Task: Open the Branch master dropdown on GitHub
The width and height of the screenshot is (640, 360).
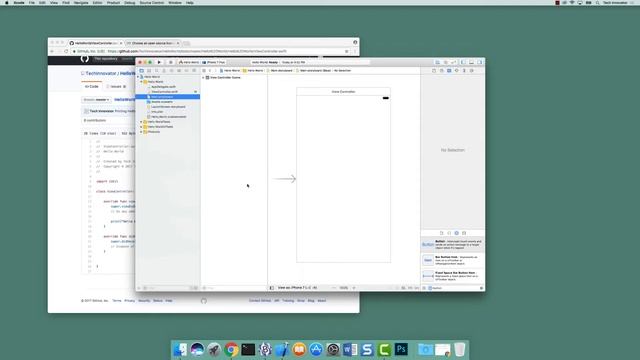Action: tap(96, 100)
